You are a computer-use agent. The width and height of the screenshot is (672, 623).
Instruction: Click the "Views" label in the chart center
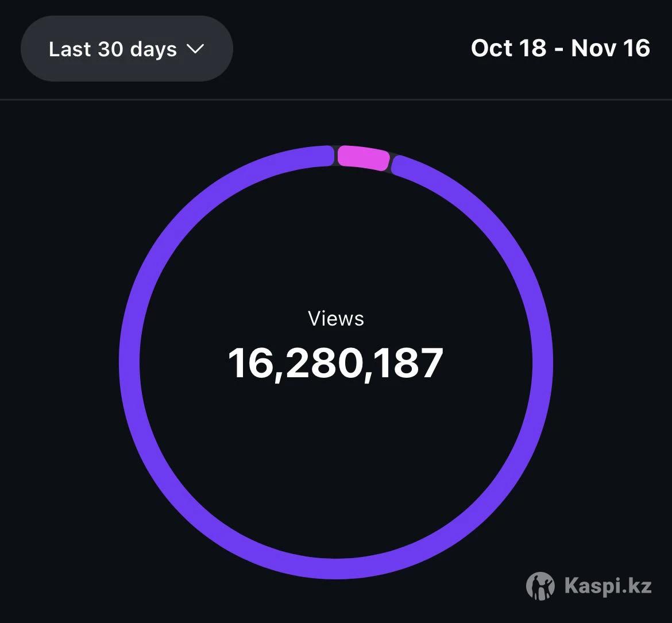[x=336, y=319]
